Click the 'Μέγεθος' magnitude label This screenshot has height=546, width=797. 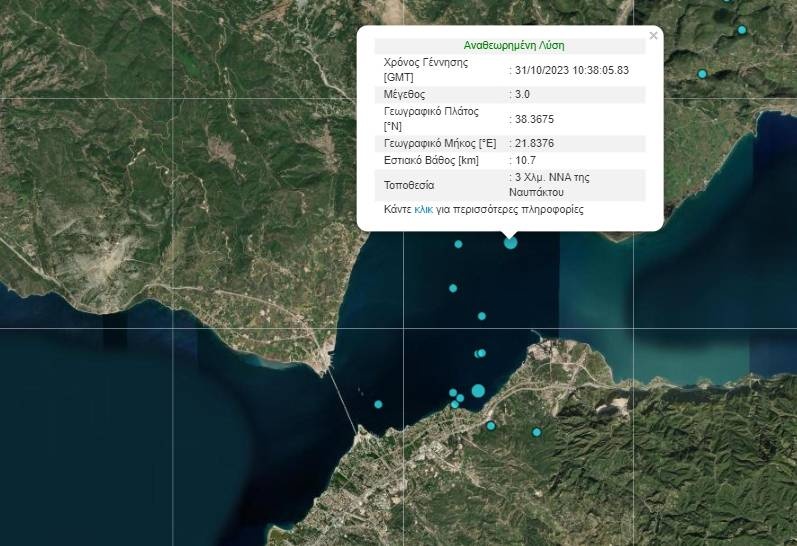pyautogui.click(x=406, y=94)
